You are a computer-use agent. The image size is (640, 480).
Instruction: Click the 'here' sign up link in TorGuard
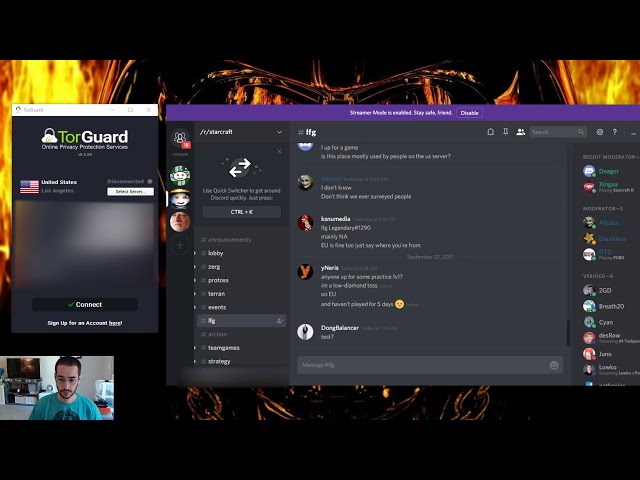click(115, 323)
